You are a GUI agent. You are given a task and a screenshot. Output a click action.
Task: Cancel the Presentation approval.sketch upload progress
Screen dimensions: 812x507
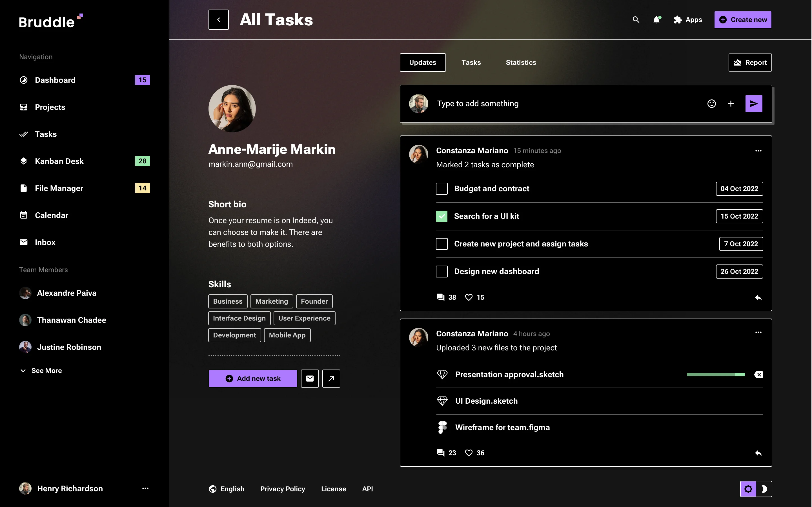click(x=759, y=375)
